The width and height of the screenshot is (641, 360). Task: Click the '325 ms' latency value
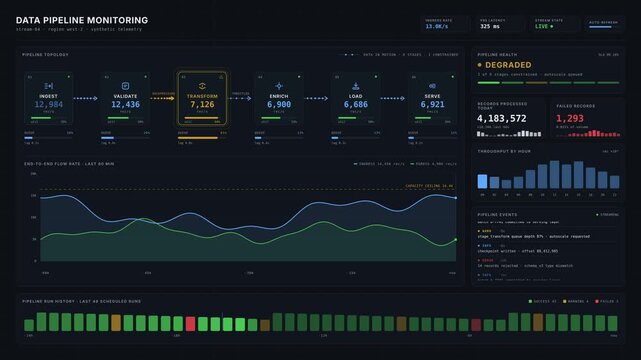click(490, 27)
